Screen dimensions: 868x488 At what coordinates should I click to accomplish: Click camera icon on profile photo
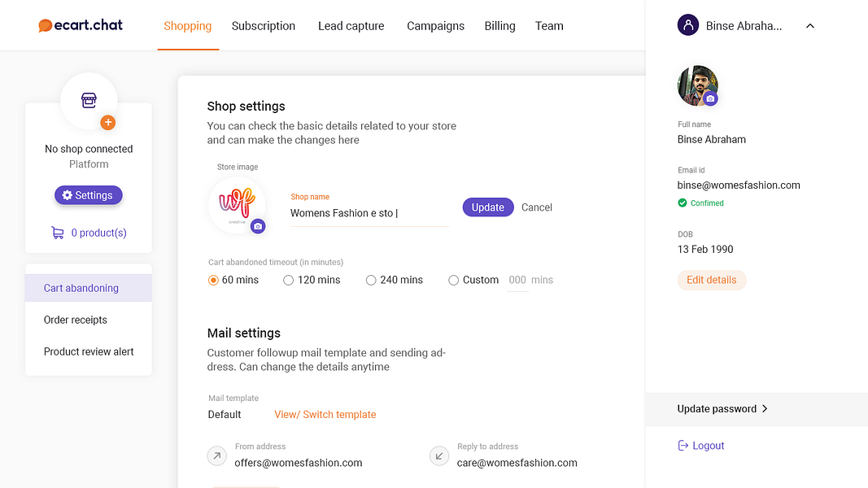click(710, 98)
